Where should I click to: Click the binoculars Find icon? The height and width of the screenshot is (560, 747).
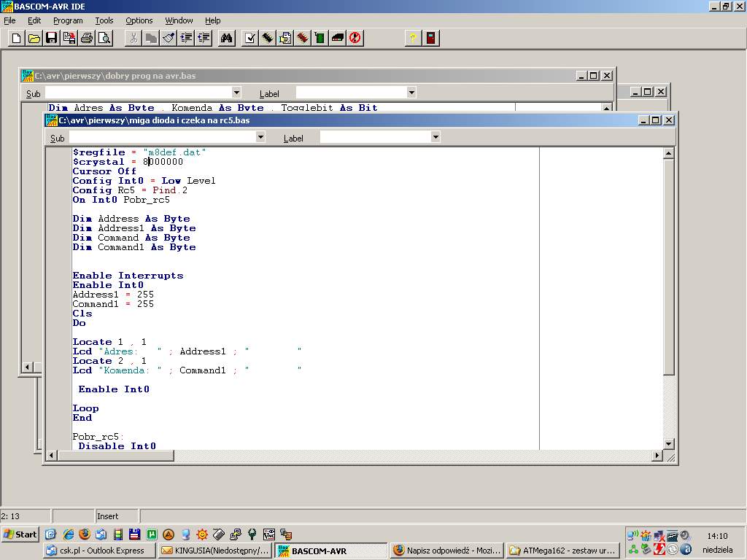(226, 38)
